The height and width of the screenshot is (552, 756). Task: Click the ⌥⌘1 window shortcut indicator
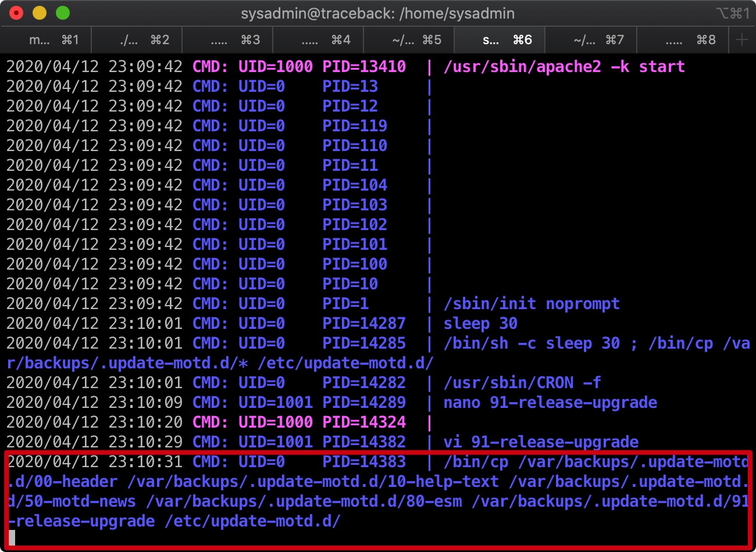coord(733,13)
